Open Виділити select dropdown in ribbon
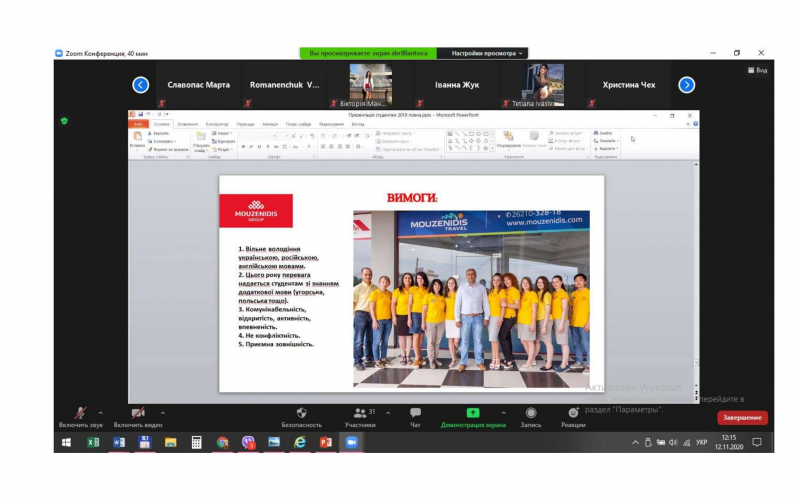Image resolution: width=800 pixels, height=500 pixels. tap(606, 148)
